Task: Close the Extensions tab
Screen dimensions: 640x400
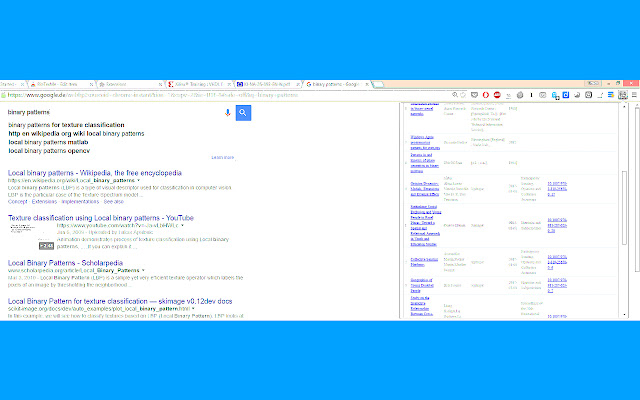Action: (x=160, y=84)
